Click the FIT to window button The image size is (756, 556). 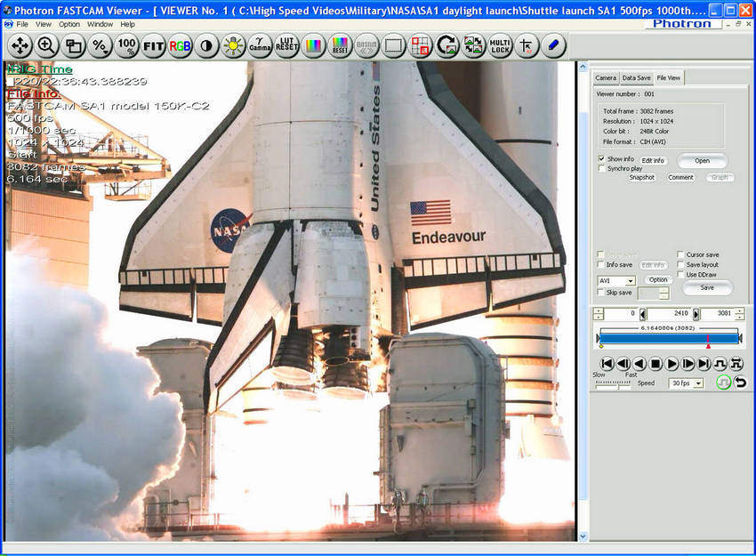coord(153,46)
